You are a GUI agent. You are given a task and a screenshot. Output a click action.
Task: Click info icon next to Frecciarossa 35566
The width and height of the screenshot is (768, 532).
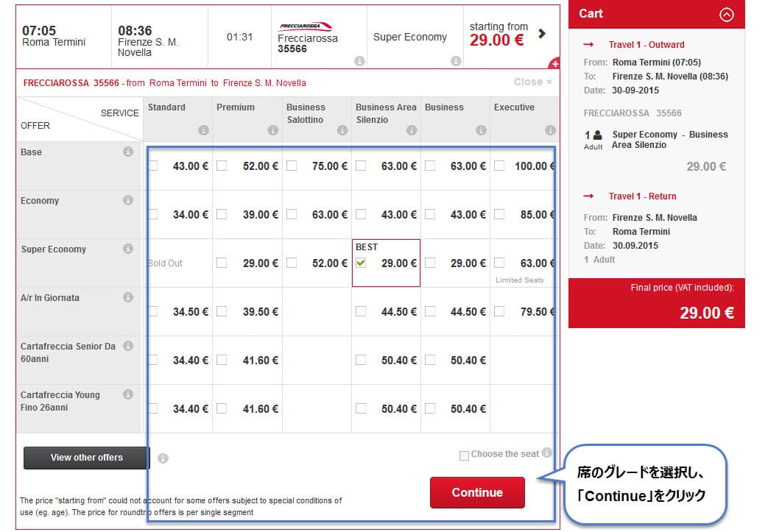pyautogui.click(x=359, y=60)
